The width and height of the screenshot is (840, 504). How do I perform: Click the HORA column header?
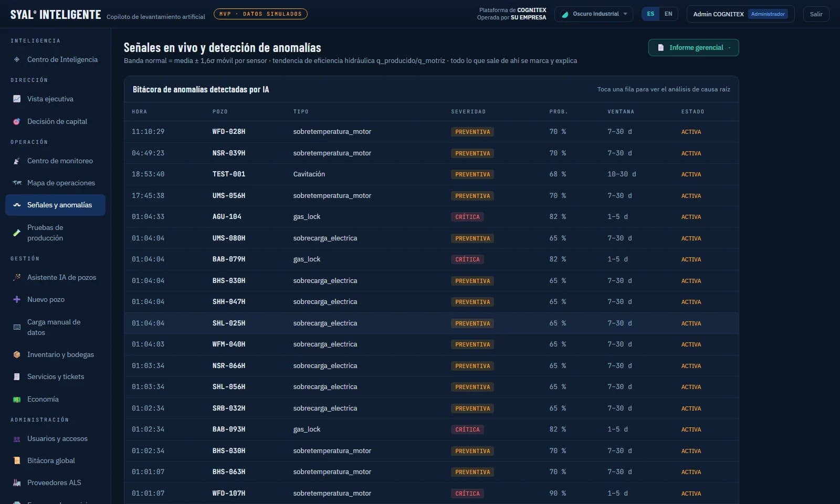(139, 111)
